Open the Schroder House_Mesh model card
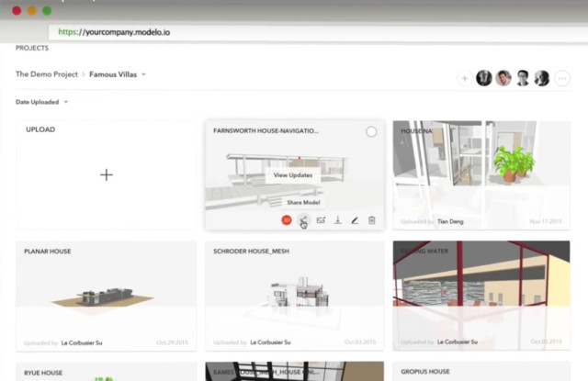The height and width of the screenshot is (381, 588). point(294,296)
